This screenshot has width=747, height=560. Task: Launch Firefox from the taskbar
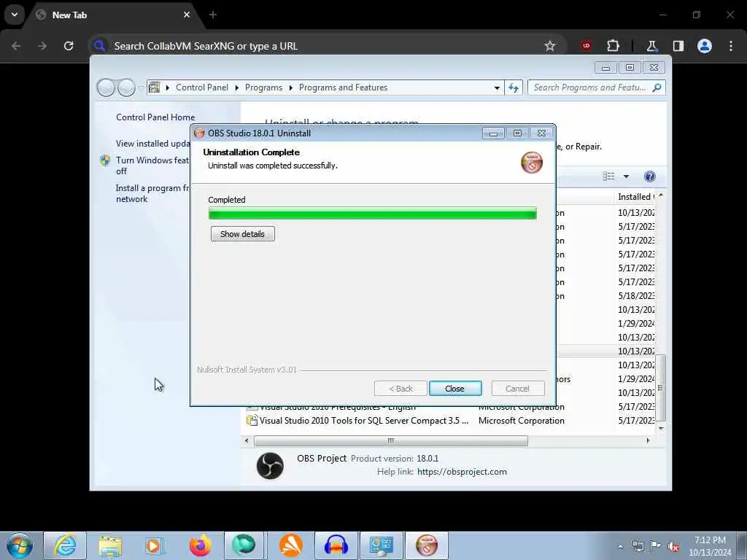tap(200, 545)
